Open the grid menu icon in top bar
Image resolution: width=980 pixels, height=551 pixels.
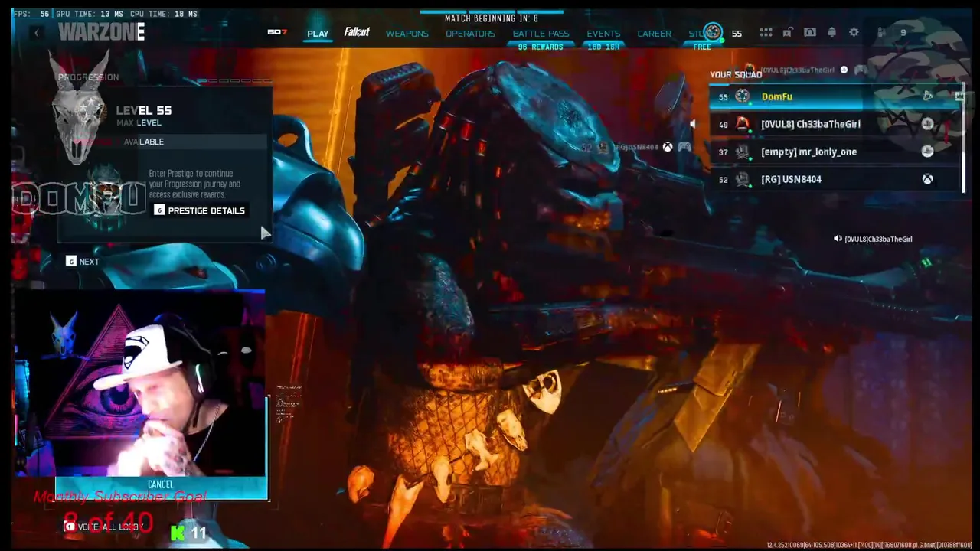coord(766,32)
